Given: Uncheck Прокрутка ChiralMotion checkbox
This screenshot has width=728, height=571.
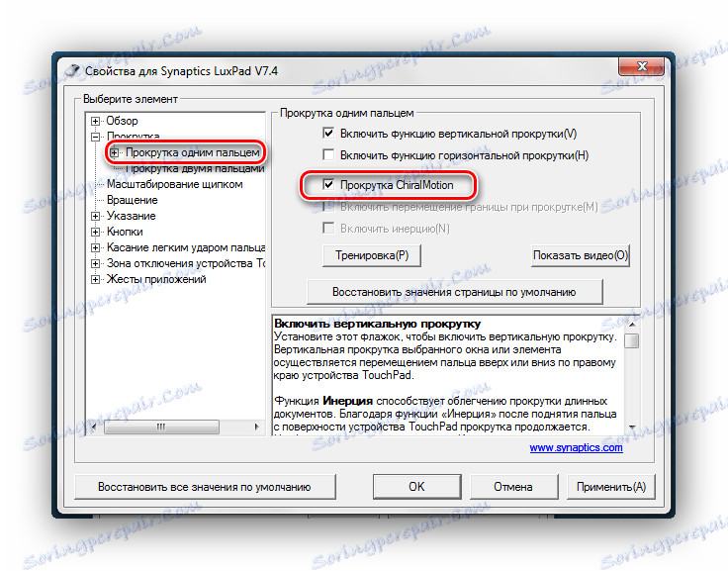Looking at the screenshot, I should (328, 185).
